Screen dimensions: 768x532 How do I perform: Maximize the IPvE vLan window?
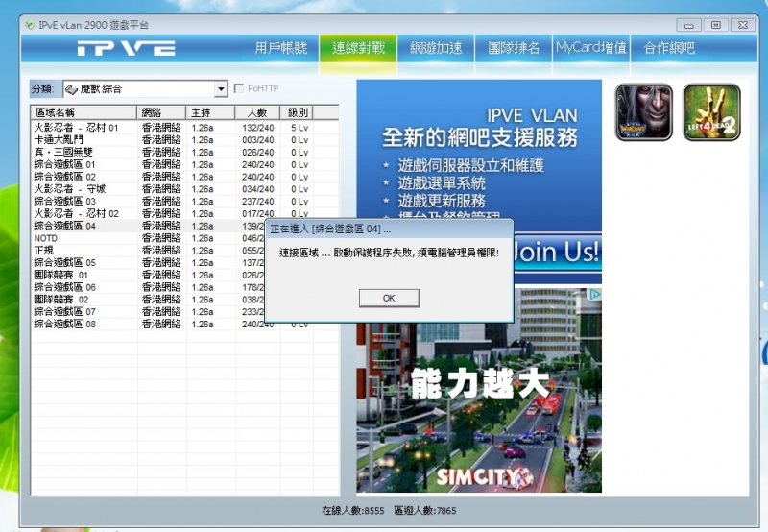coord(715,25)
